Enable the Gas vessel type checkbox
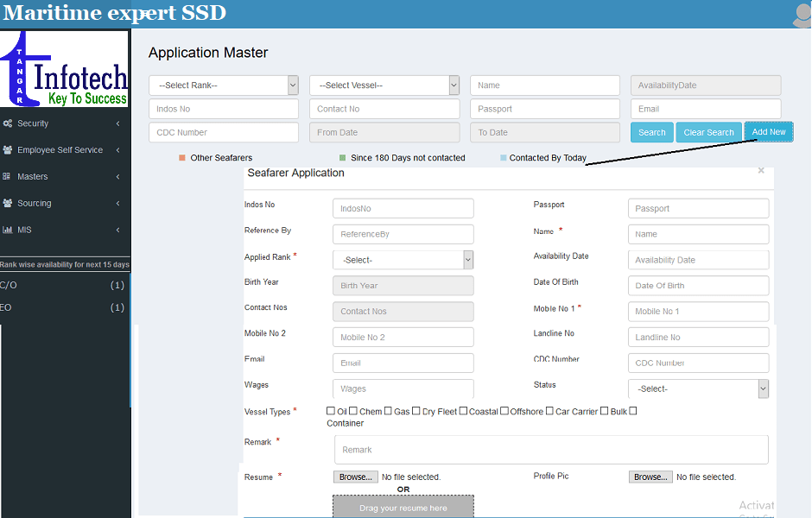 (x=388, y=412)
